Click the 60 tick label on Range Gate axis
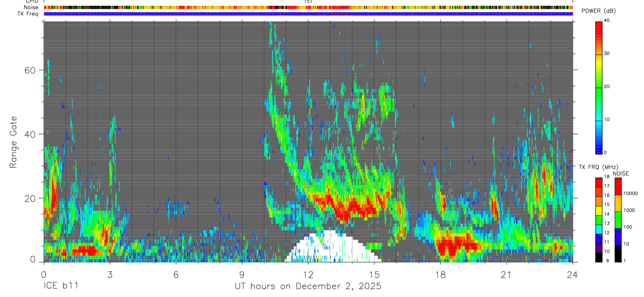644x297 pixels. coord(30,70)
